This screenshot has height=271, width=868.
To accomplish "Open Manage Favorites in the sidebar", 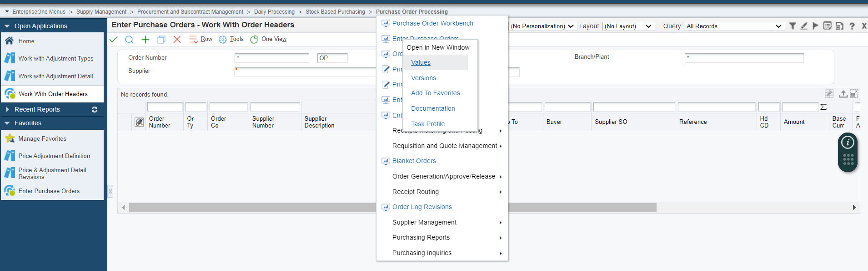I will click(x=42, y=138).
